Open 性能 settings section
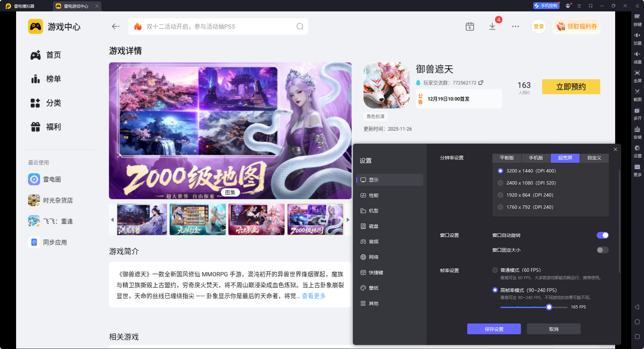This screenshot has height=349, width=644. tap(390, 195)
